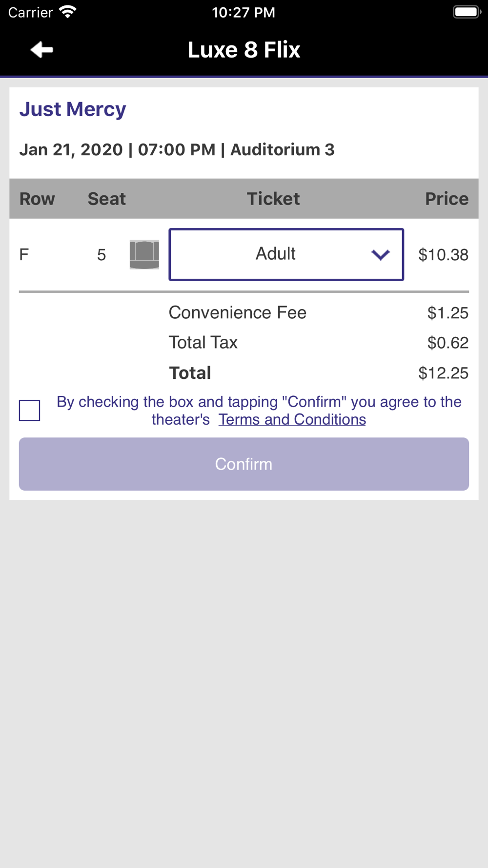This screenshot has height=868, width=488.
Task: Tap the $10.38 ticket price
Action: coord(443,255)
